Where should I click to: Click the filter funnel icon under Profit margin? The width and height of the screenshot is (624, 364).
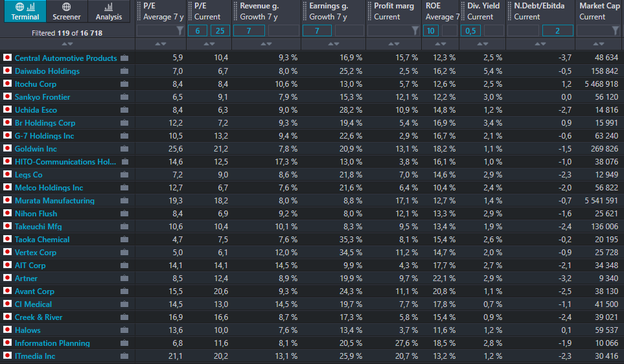point(415,30)
